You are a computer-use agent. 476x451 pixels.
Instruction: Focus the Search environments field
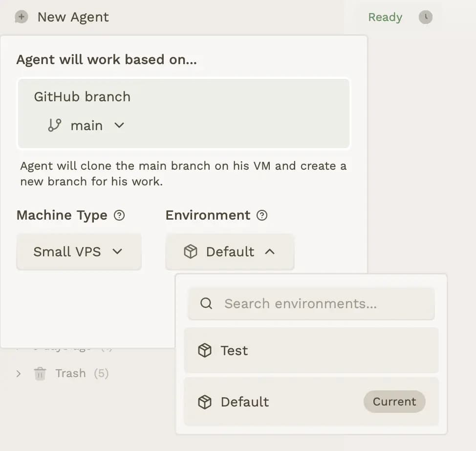323,304
